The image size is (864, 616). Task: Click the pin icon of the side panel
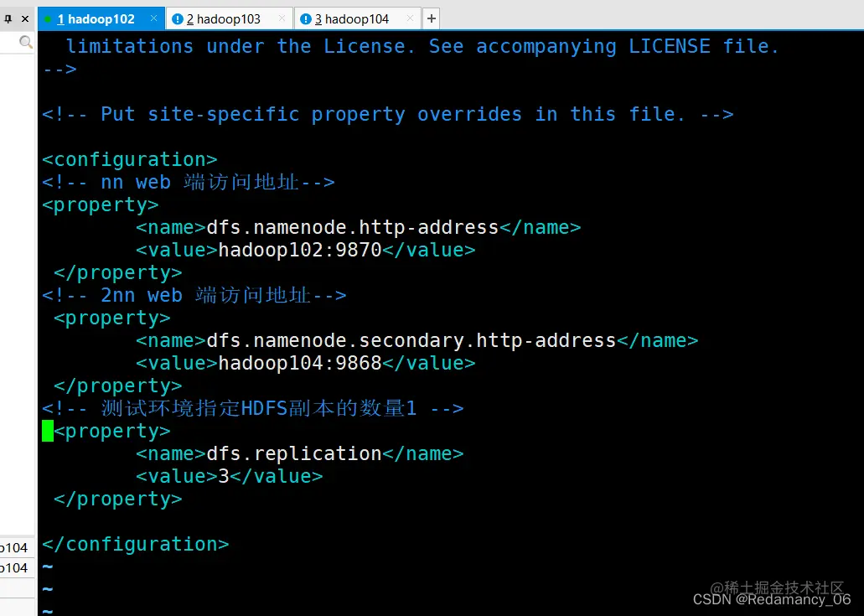tap(8, 18)
